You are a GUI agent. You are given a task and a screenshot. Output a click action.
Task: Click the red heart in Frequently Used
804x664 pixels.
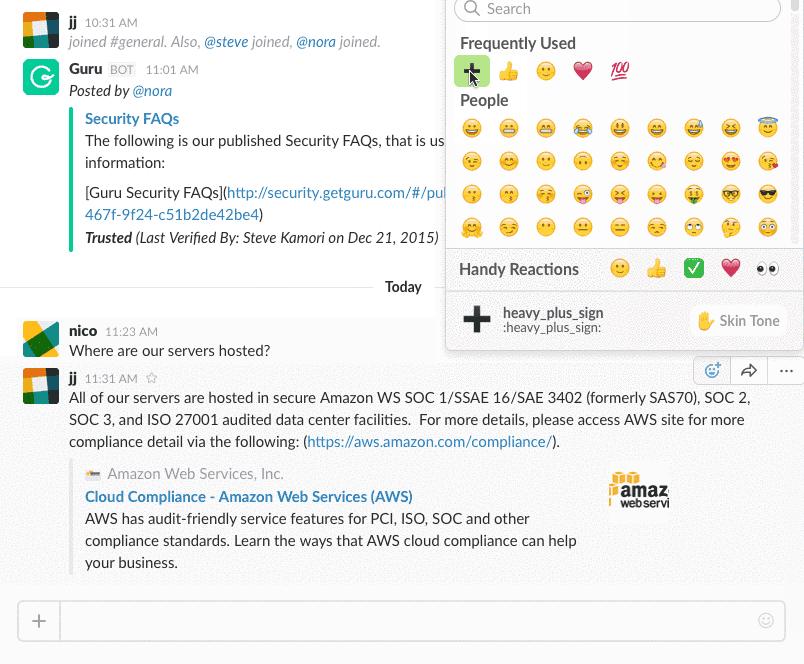(x=582, y=71)
